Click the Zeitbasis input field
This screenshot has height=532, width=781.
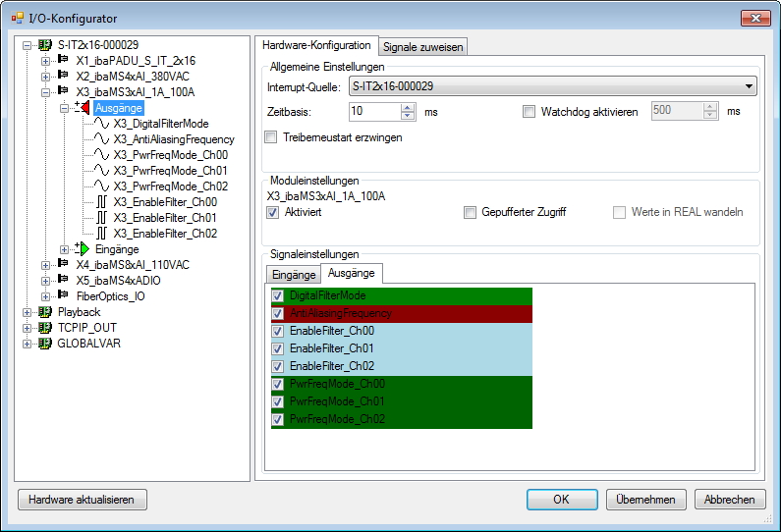[x=374, y=111]
